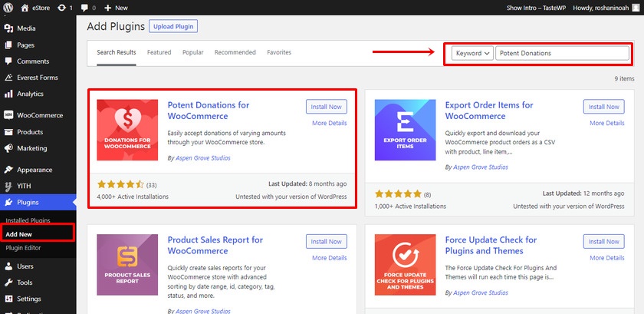Image resolution: width=644 pixels, height=314 pixels.
Task: Click the Appearance brush icon
Action: [x=8, y=170]
